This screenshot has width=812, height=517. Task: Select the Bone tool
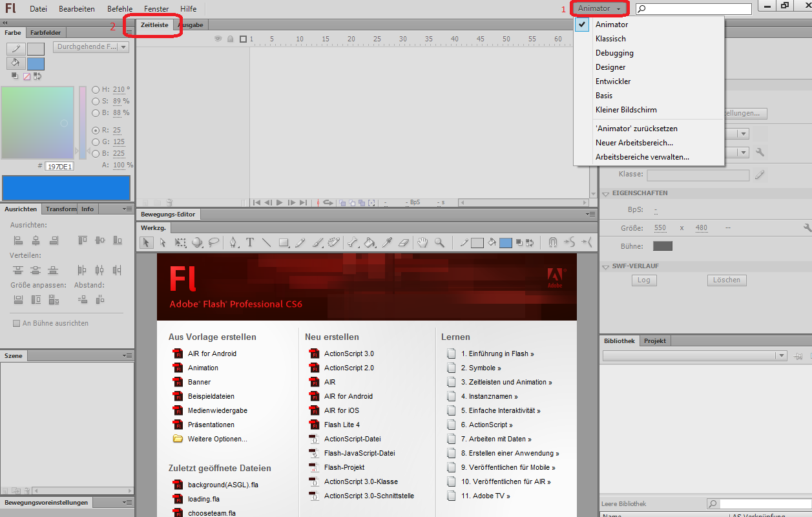pyautogui.click(x=353, y=242)
